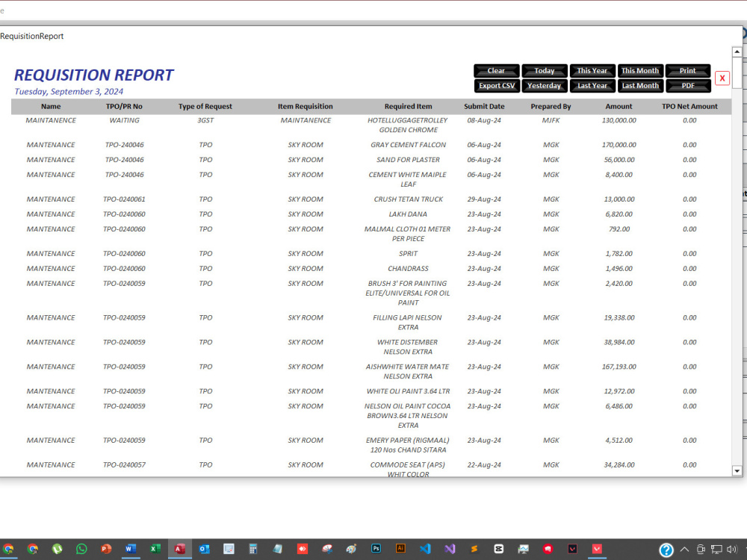This screenshot has width=747, height=560.
Task: Export the report as CSV
Action: (x=497, y=85)
